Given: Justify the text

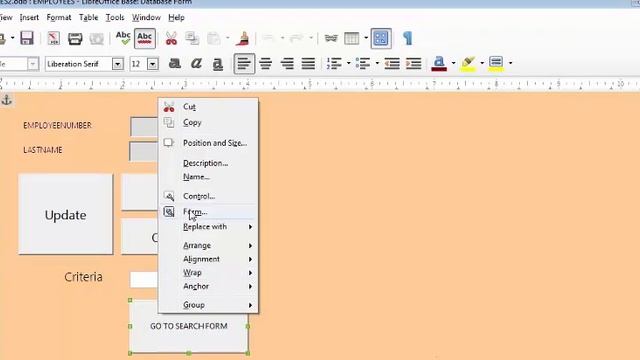Looking at the screenshot, I should (x=308, y=64).
